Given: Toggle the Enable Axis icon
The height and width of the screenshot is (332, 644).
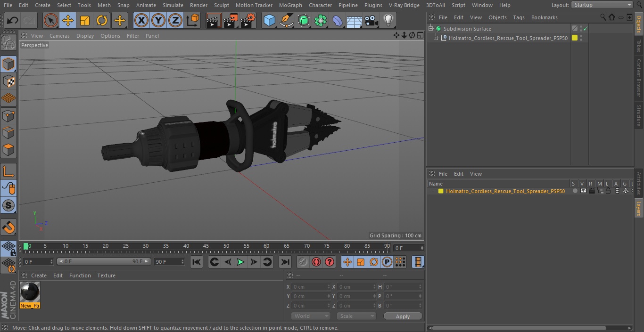Looking at the screenshot, I should [8, 171].
